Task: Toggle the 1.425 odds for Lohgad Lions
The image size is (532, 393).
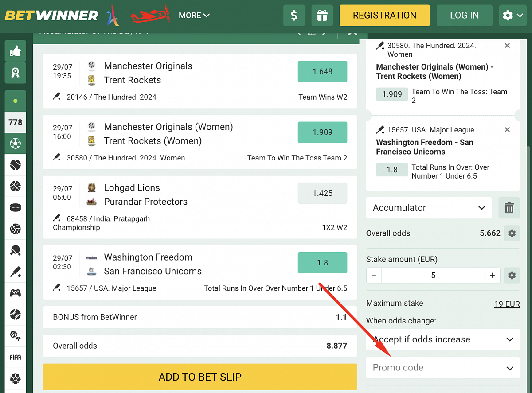Action: (322, 193)
